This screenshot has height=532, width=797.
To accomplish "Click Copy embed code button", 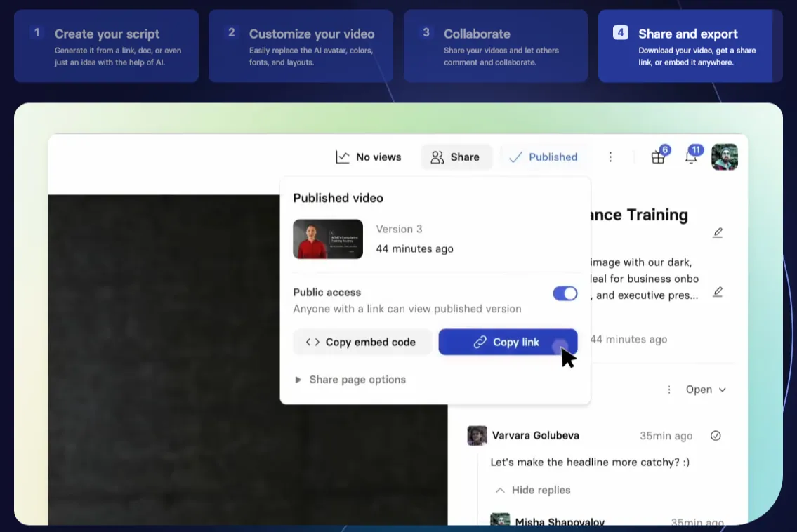I will tap(362, 342).
